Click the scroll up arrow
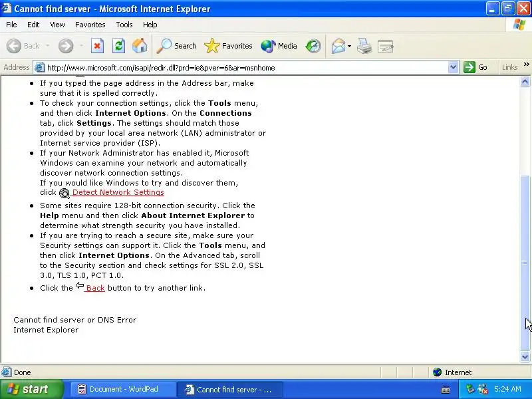This screenshot has height=399, width=532. click(x=525, y=81)
